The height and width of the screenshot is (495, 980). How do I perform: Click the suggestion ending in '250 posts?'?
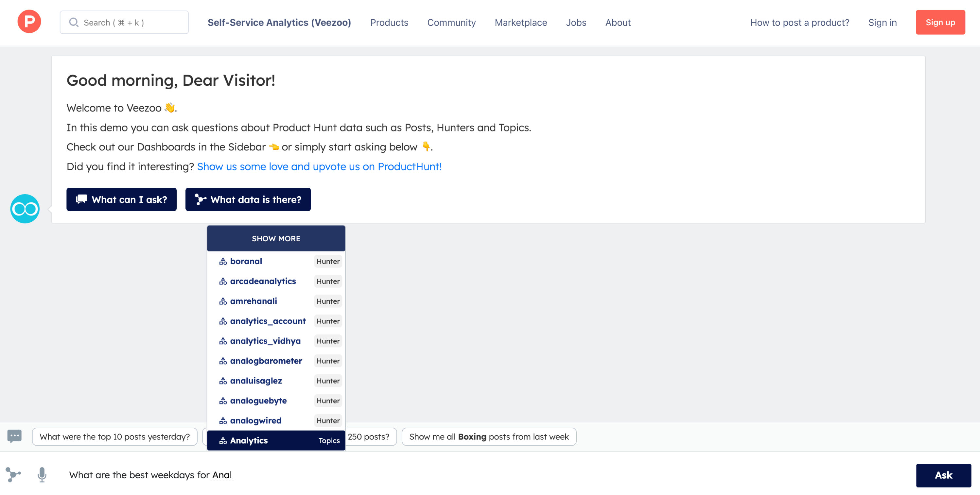[371, 436]
